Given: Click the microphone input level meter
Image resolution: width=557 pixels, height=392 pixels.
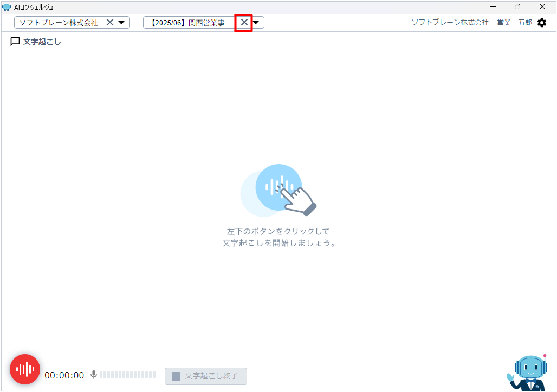Looking at the screenshot, I should 127,375.
